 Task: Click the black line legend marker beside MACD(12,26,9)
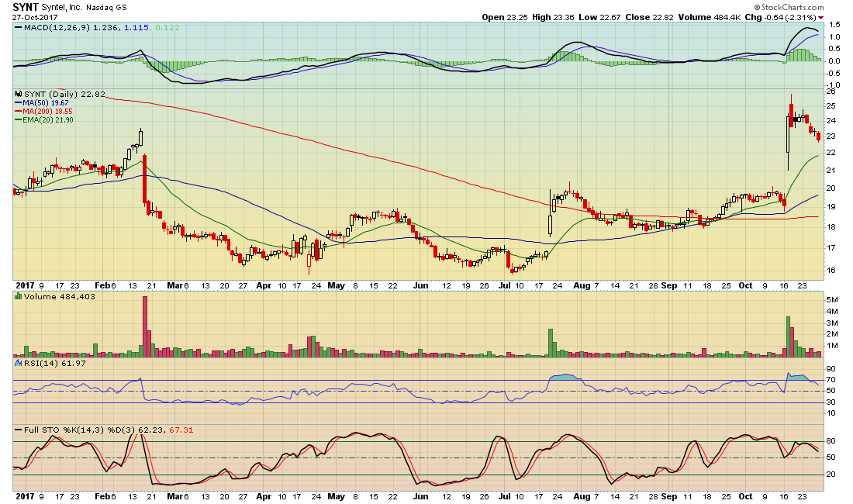click(19, 27)
